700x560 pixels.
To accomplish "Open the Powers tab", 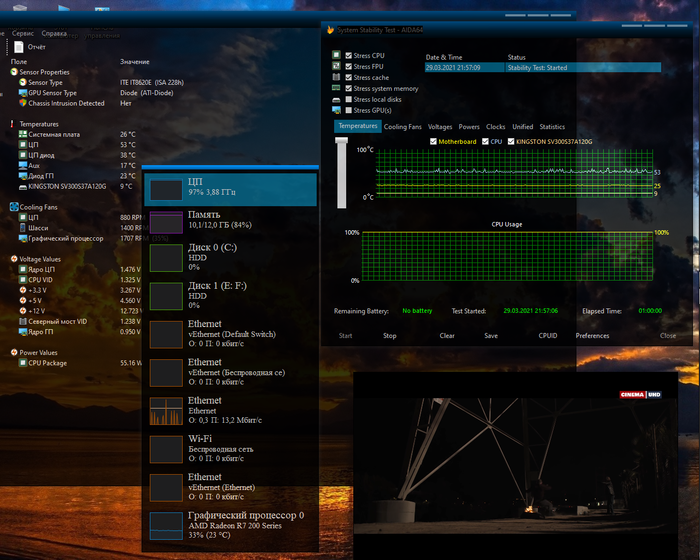I will (469, 127).
